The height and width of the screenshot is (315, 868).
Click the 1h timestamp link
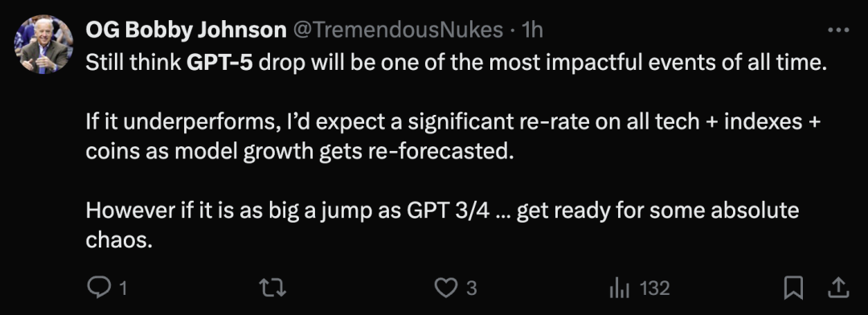click(x=532, y=30)
